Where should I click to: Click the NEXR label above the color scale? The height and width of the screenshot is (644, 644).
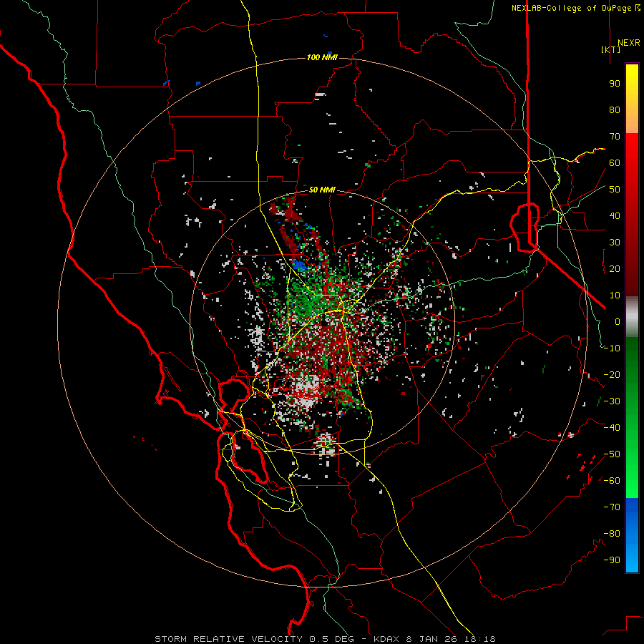tap(628, 43)
